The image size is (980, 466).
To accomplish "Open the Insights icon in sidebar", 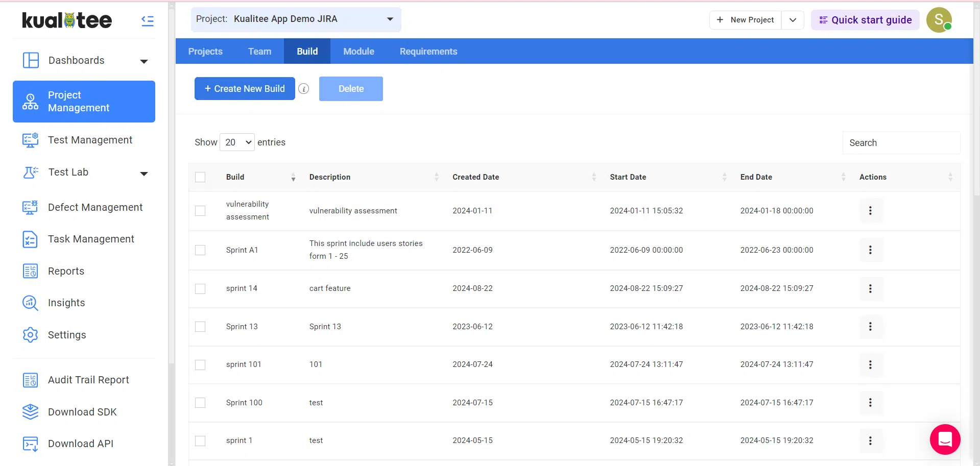I will point(30,303).
